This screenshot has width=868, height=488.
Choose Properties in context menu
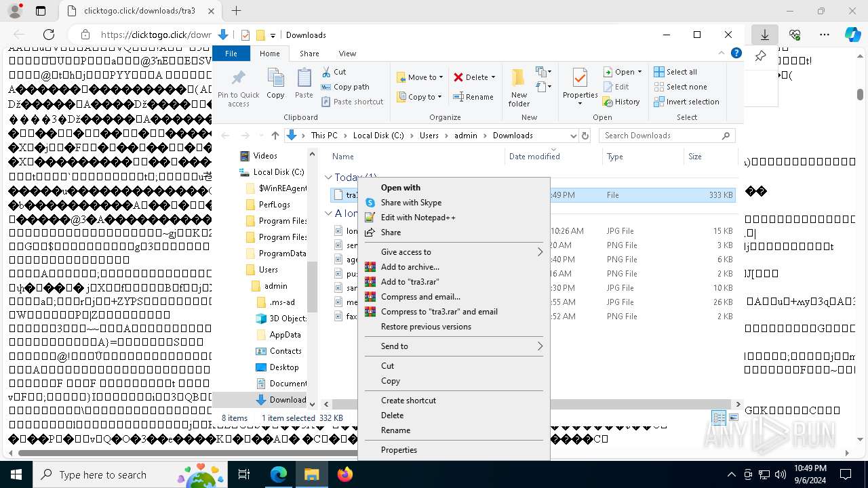tap(454, 450)
